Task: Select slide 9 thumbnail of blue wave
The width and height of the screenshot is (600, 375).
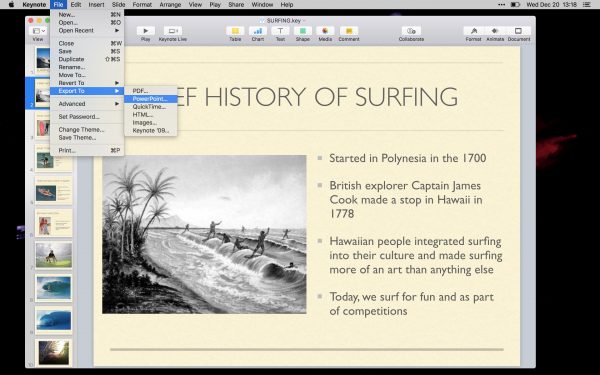Action: (54, 320)
